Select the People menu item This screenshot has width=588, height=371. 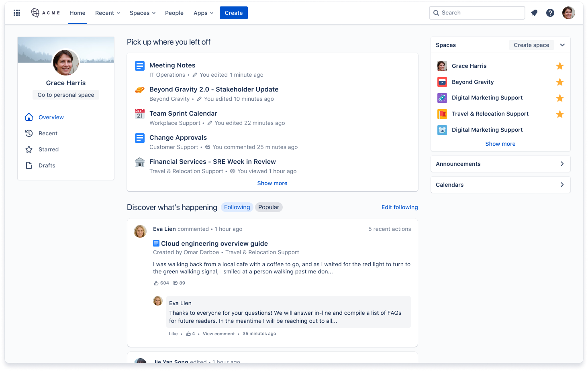174,12
